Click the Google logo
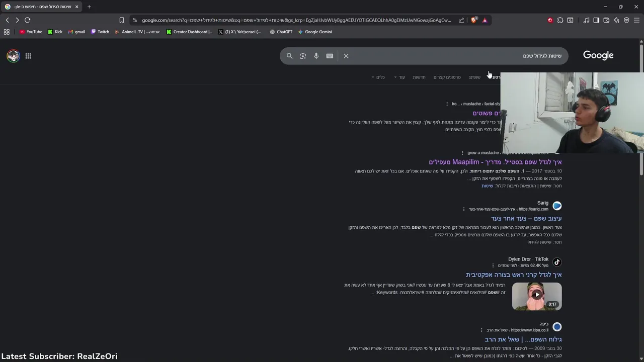The width and height of the screenshot is (644, 362). tap(598, 55)
